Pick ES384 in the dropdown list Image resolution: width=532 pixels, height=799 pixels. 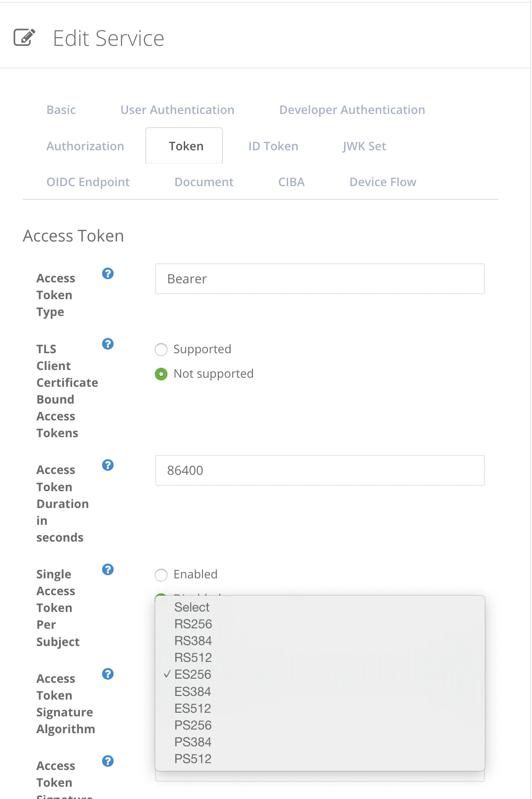coord(193,692)
